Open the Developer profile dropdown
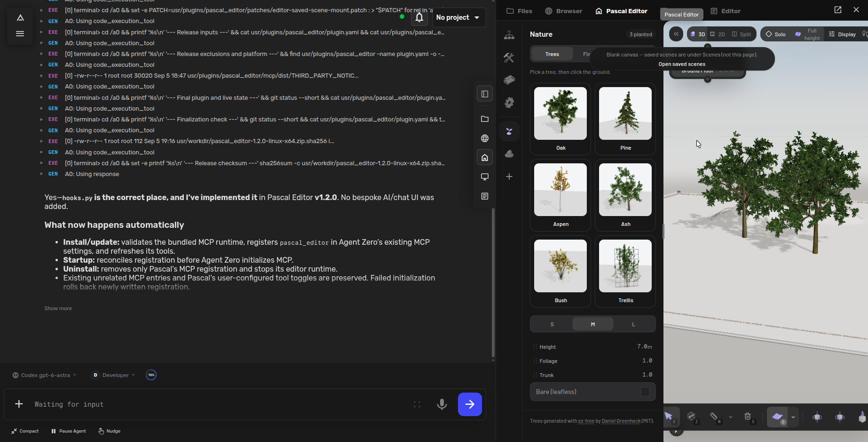868x442 pixels. (114, 375)
